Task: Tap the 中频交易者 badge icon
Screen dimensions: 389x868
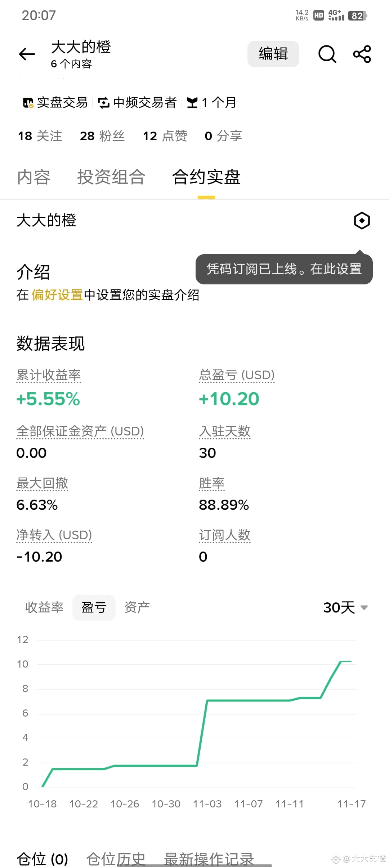Action: tap(104, 103)
